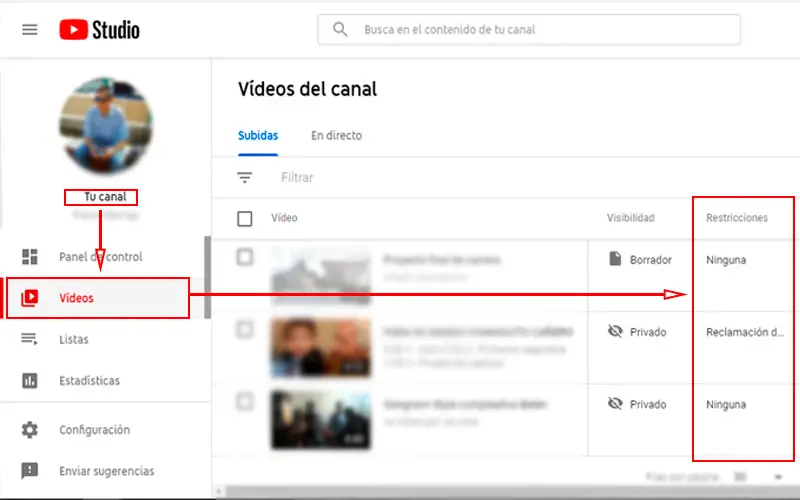Open the hamburger navigation menu
This screenshot has height=500, width=800.
[30, 30]
